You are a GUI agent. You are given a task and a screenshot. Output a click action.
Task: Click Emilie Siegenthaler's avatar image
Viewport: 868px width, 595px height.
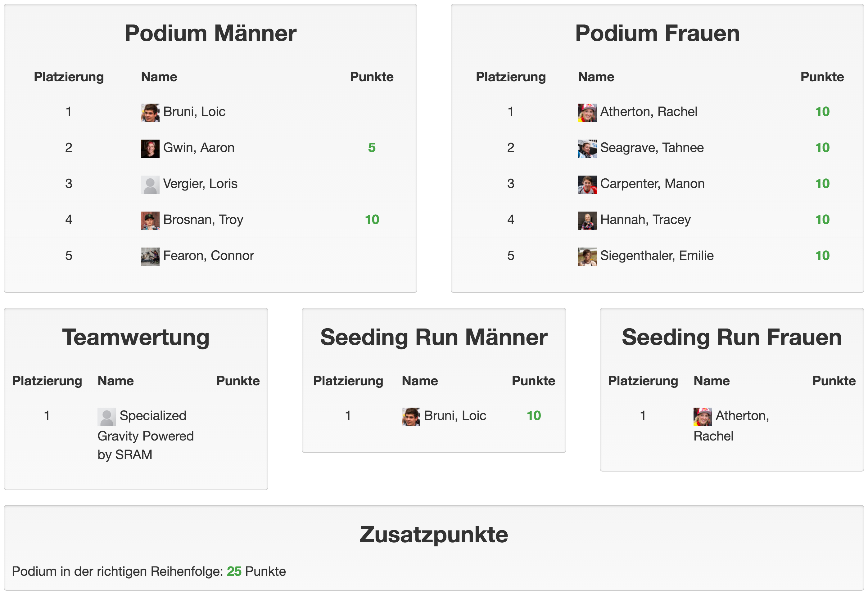[x=587, y=257]
